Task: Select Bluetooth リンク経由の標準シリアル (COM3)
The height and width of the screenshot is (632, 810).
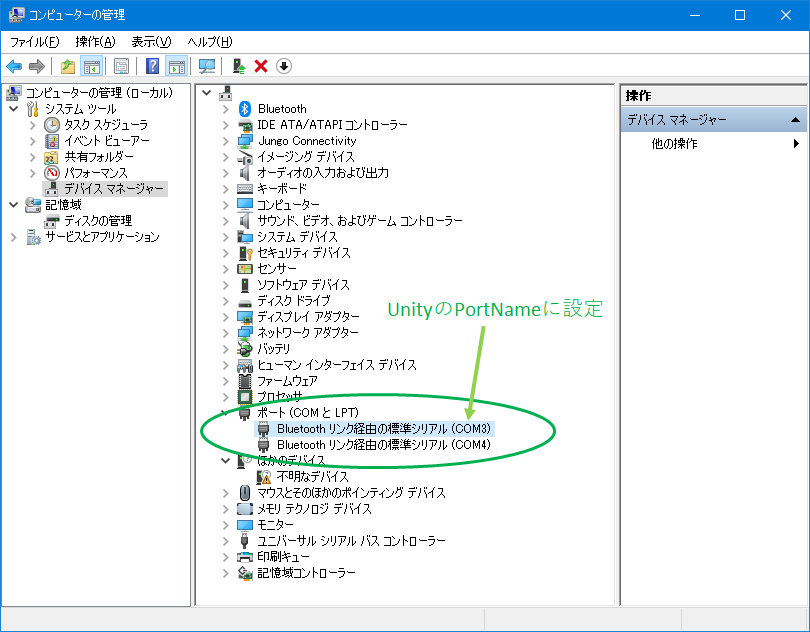Action: tap(384, 428)
